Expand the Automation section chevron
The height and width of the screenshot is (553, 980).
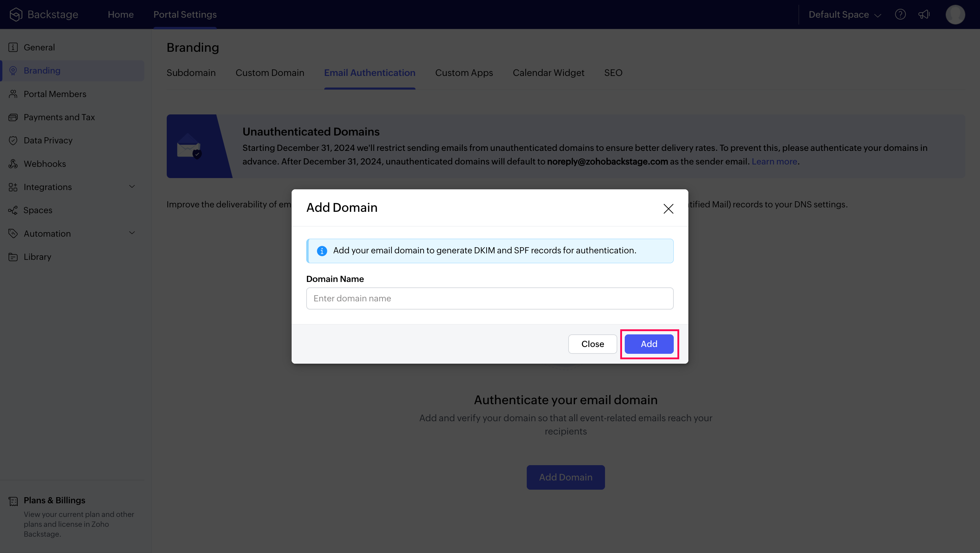tap(132, 233)
